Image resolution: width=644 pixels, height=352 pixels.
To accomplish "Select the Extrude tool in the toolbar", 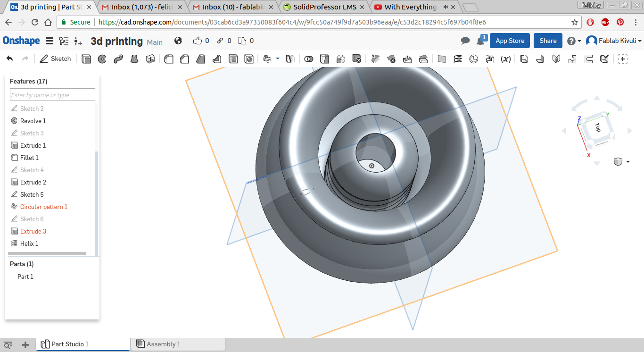I will pos(86,59).
